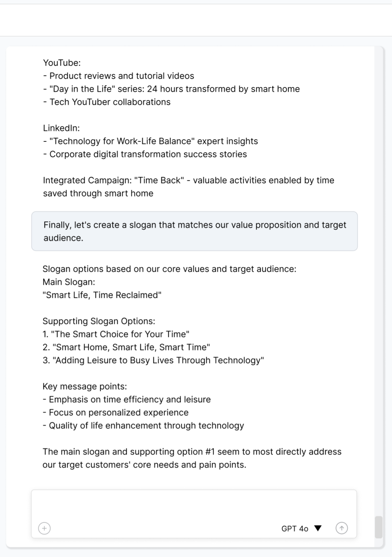
Task: Click the LinkedIn section heading
Action: click(61, 128)
